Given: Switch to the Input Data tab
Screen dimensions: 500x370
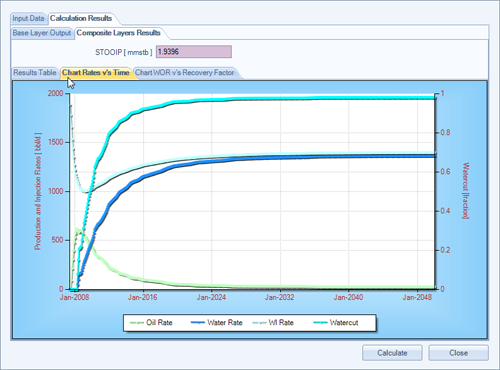Looking at the screenshot, I should point(29,18).
